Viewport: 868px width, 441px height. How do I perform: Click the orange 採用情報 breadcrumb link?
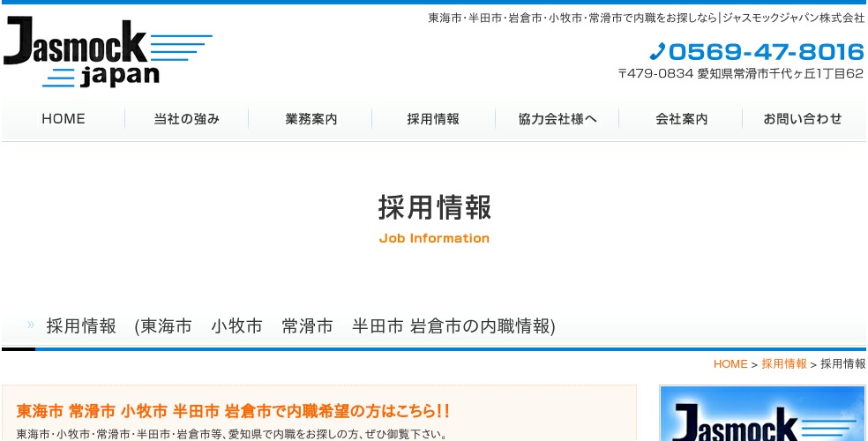pyautogui.click(x=784, y=364)
